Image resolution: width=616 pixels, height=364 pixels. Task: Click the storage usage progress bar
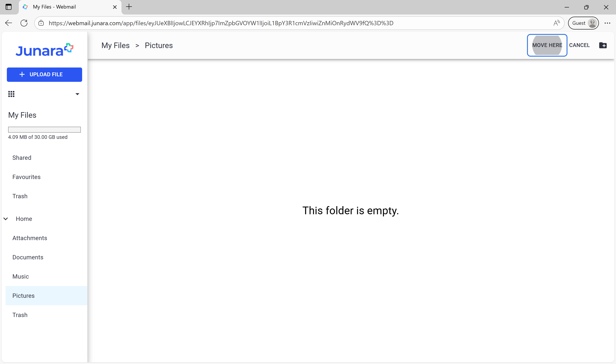[x=44, y=129]
